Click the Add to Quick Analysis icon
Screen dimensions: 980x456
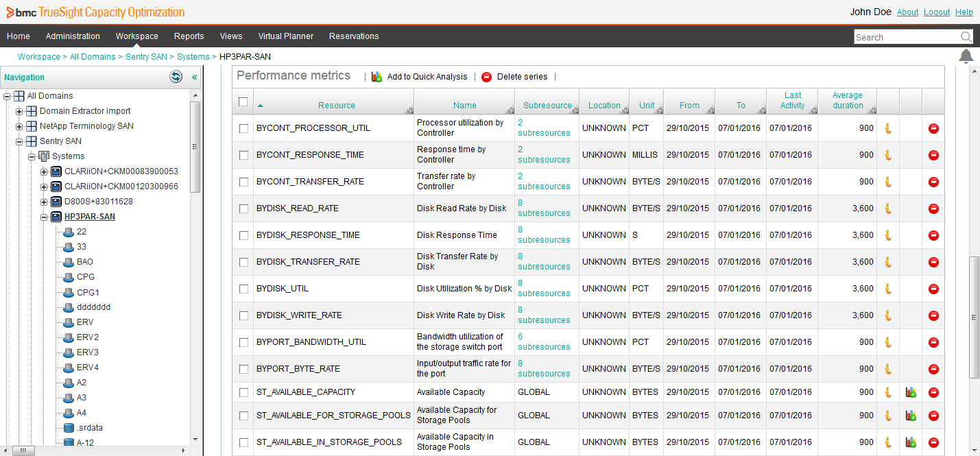(x=377, y=77)
